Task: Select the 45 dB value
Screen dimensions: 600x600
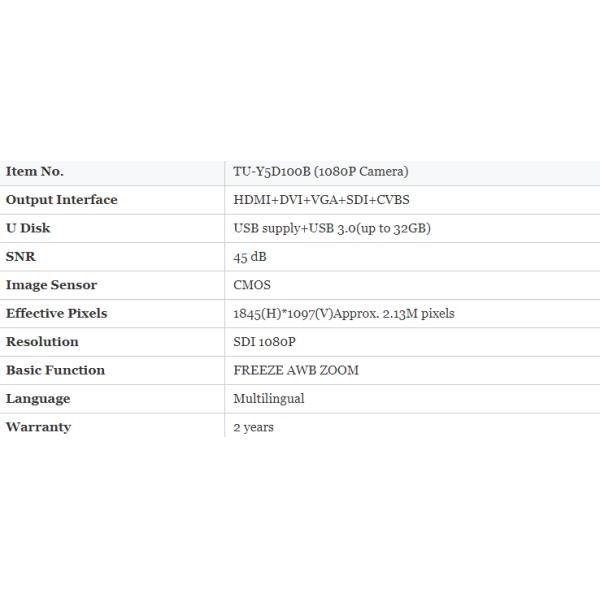Action: pyautogui.click(x=250, y=257)
